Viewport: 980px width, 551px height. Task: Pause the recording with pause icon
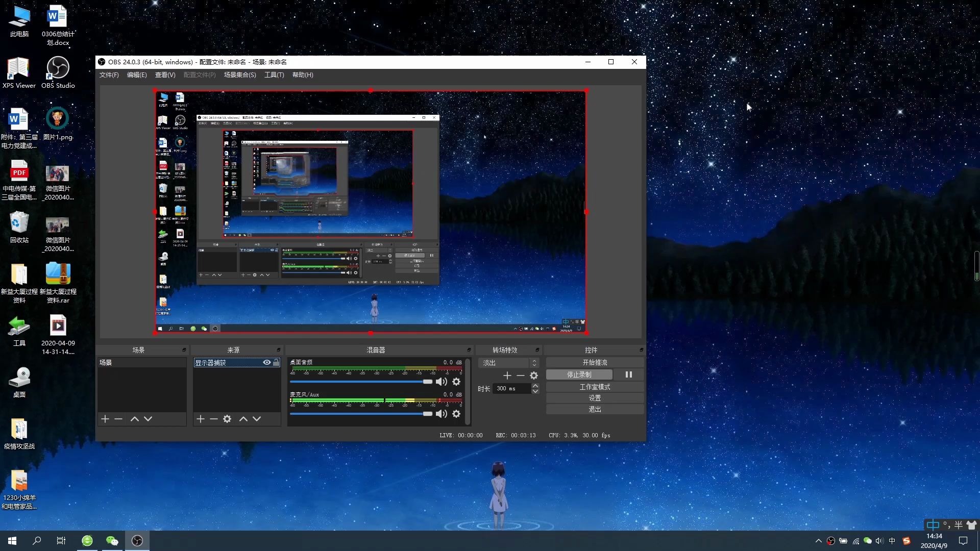pyautogui.click(x=628, y=374)
